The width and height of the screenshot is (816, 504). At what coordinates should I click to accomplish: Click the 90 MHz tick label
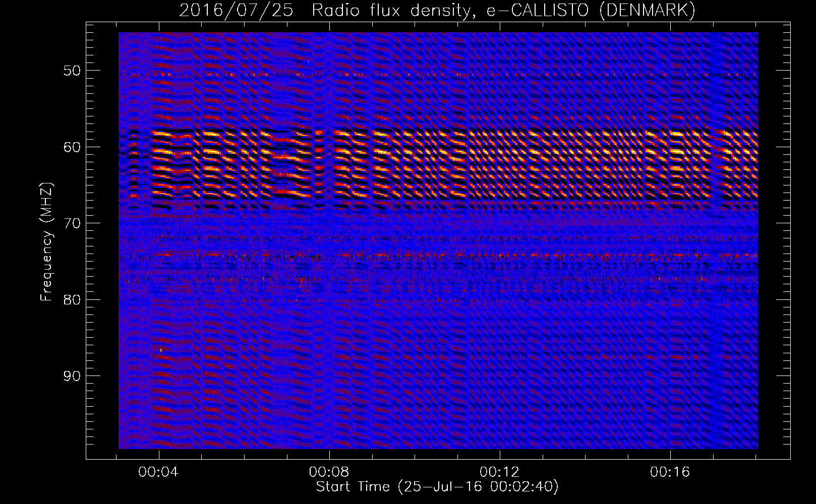click(72, 376)
